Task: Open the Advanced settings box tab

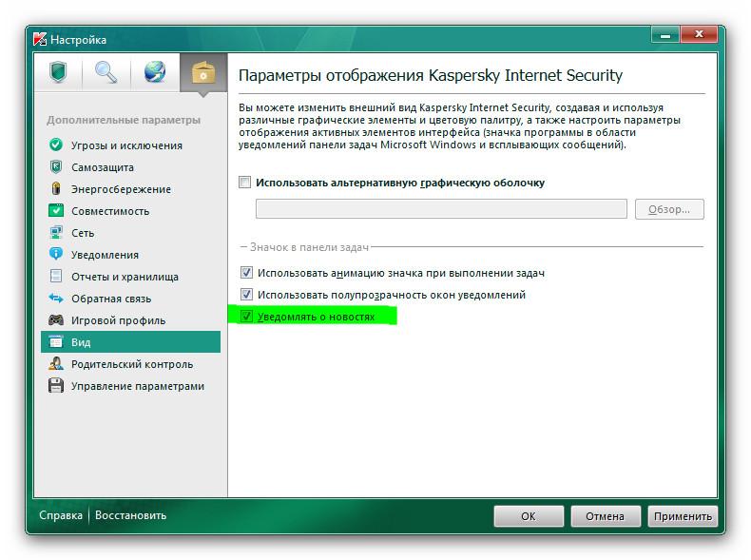Action: click(203, 72)
